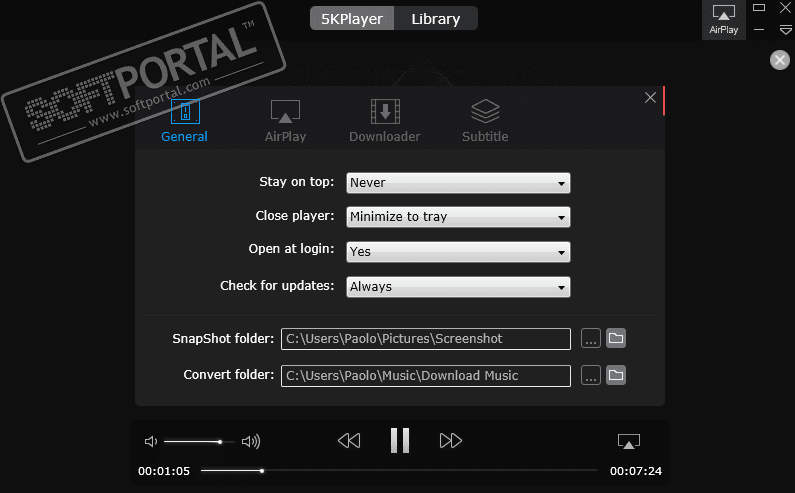Click the SnapShot folder path field

coord(426,339)
